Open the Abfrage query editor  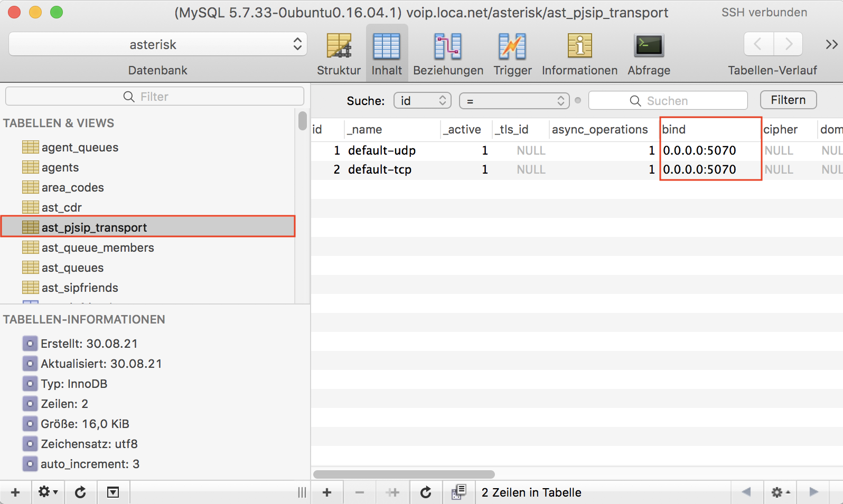[649, 54]
